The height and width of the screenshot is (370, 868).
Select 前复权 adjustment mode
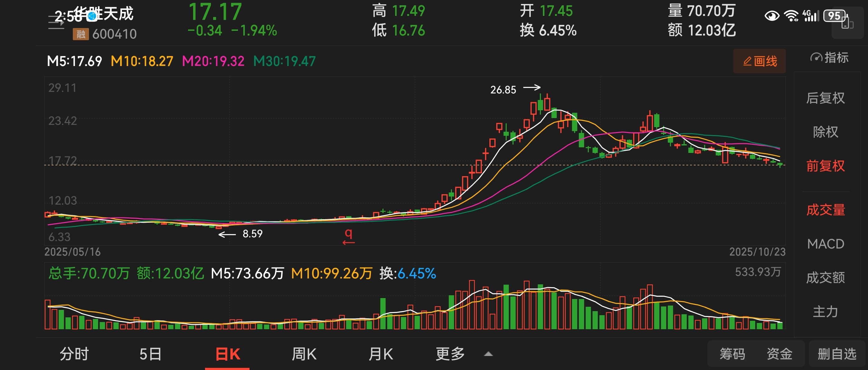825,166
